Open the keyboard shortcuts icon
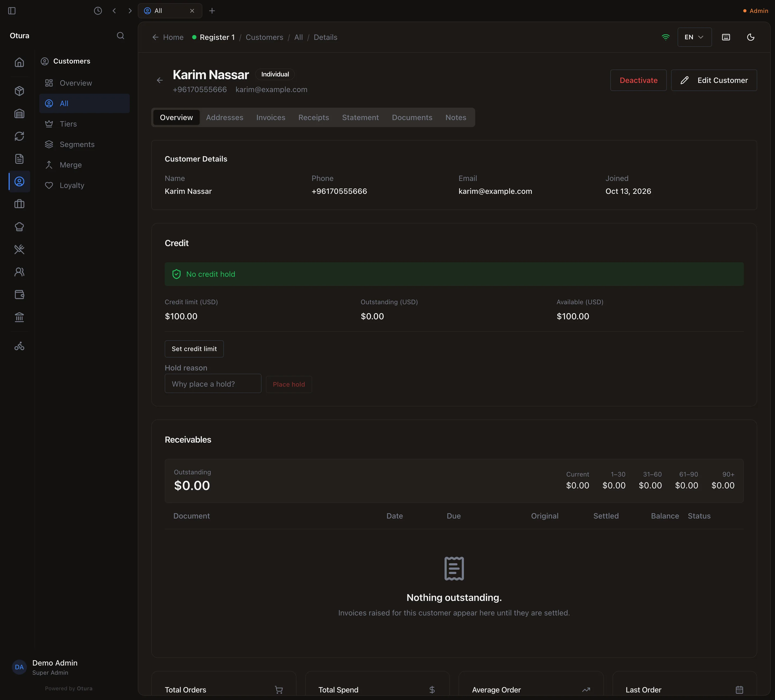The width and height of the screenshot is (775, 700). point(726,37)
